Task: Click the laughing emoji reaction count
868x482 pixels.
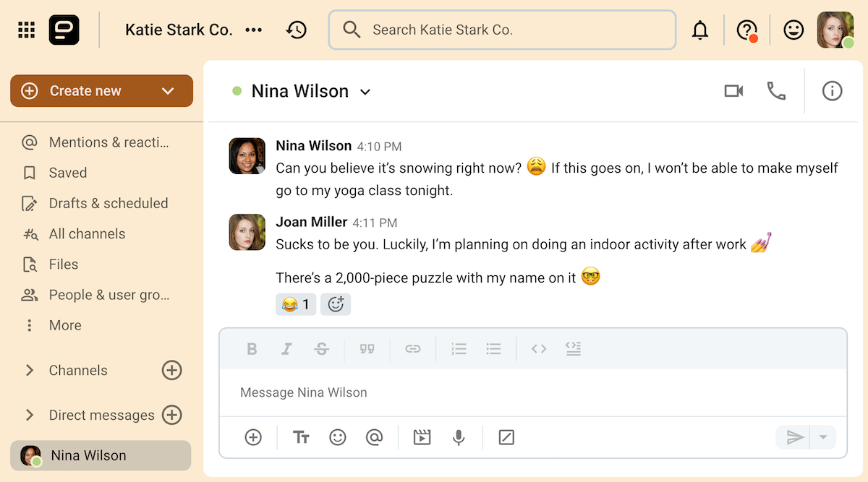Action: click(x=296, y=304)
